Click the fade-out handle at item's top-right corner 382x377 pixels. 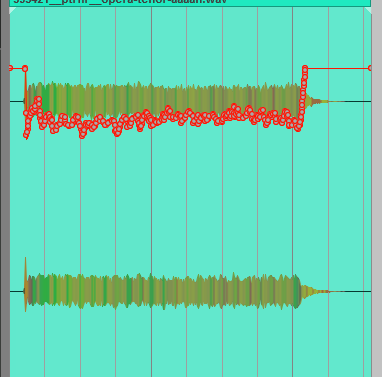pos(368,11)
